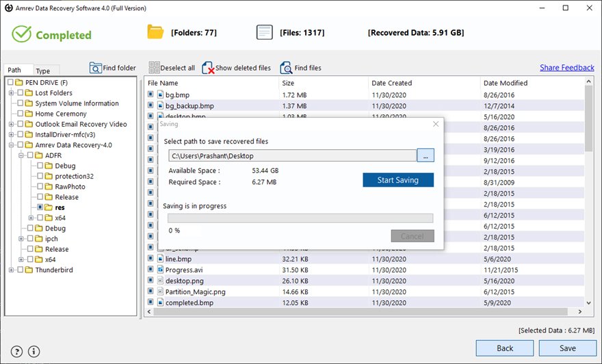Switch to the Path tab
The width and height of the screenshot is (602, 364).
pos(18,70)
